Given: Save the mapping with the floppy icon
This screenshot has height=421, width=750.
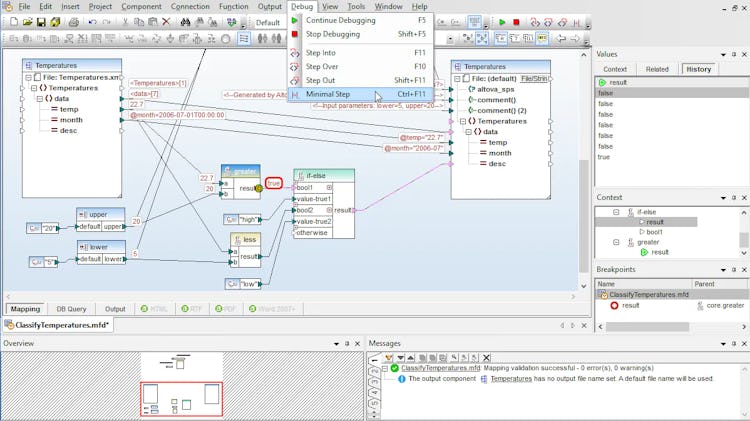Looking at the screenshot, I should coord(41,22).
